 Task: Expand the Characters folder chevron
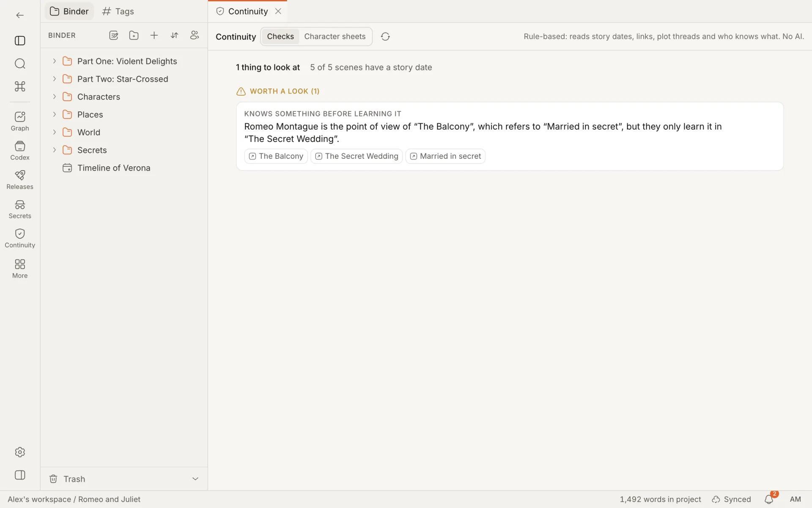click(54, 97)
